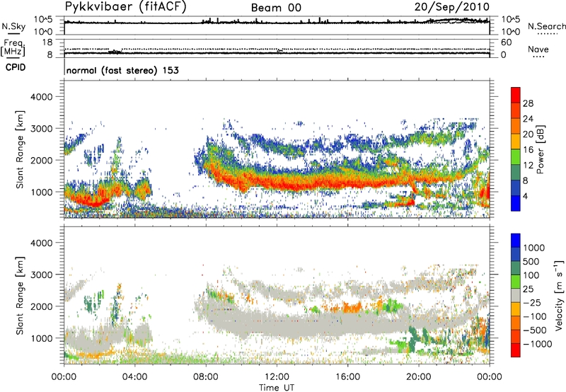Click the '20:00' time tick label

point(418,377)
